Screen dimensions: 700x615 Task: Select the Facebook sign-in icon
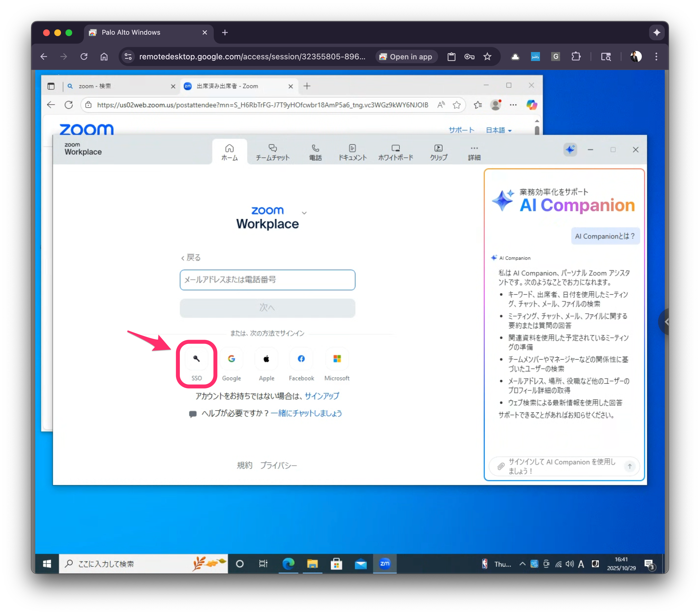[x=301, y=359]
